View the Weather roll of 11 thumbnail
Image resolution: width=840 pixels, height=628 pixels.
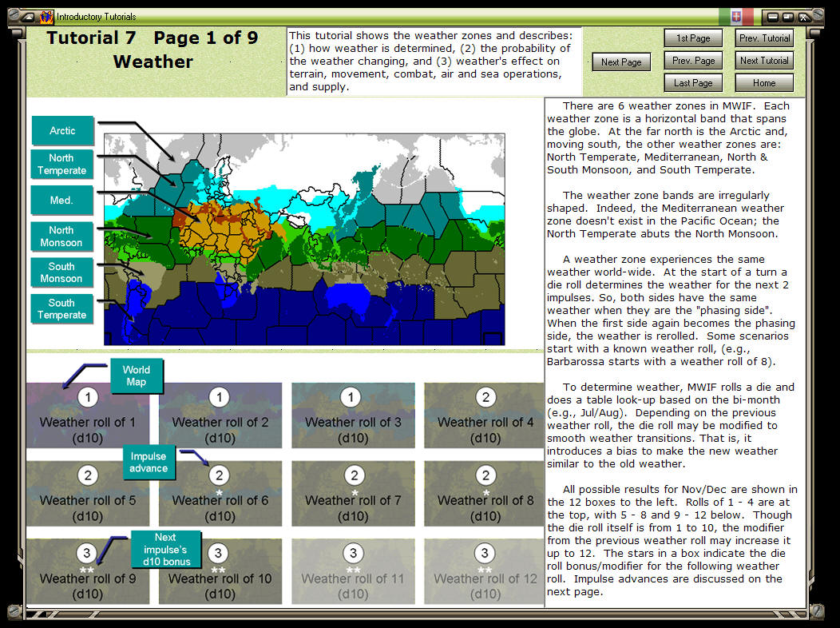[x=353, y=571]
